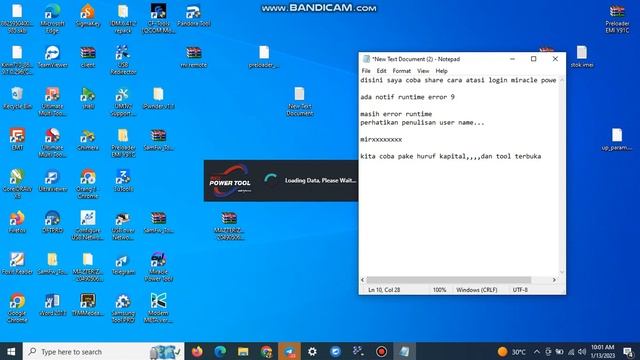Open the Recycle Bin
Image resolution: width=640 pixels, height=360 pixels.
[17, 98]
